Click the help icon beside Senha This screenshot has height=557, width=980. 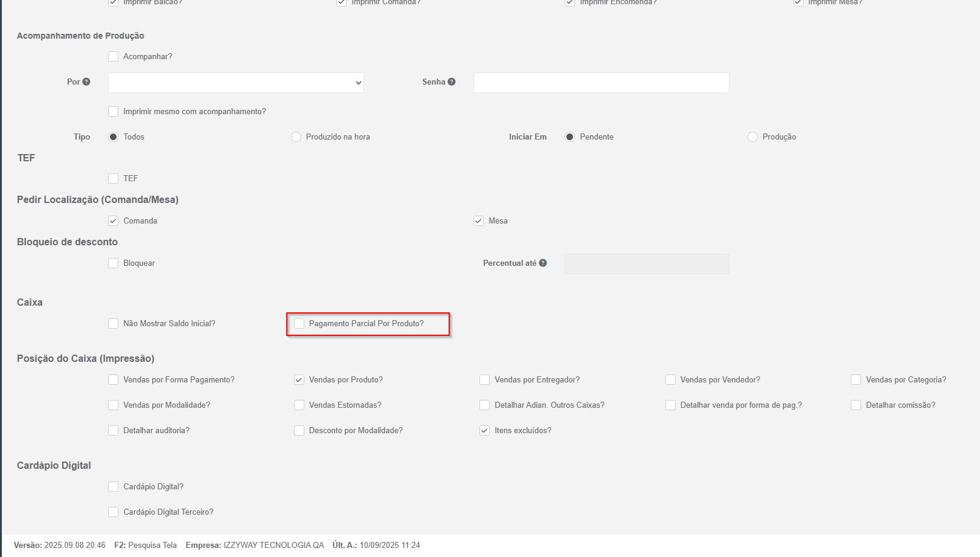(452, 82)
